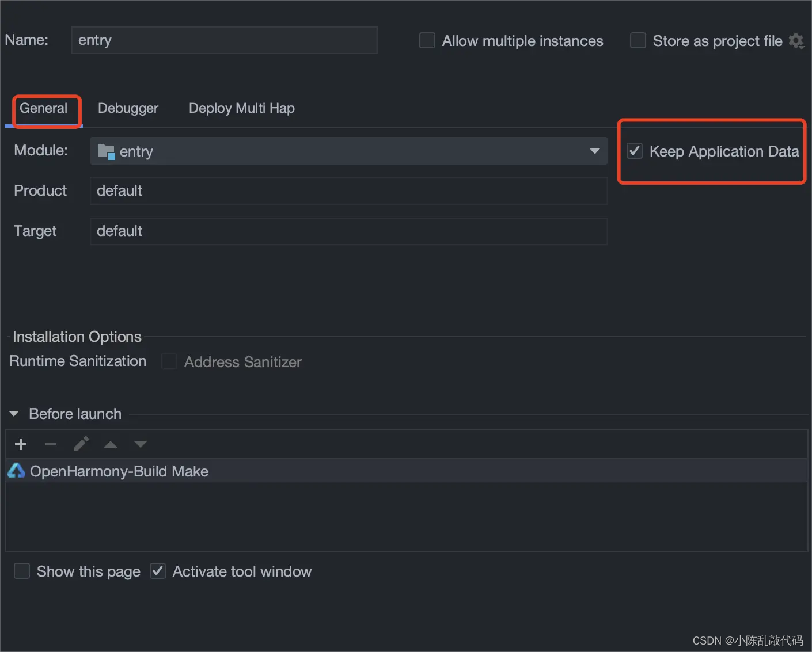This screenshot has width=812, height=652.
Task: Move before-launch task down with arrow icon
Action: [141, 444]
